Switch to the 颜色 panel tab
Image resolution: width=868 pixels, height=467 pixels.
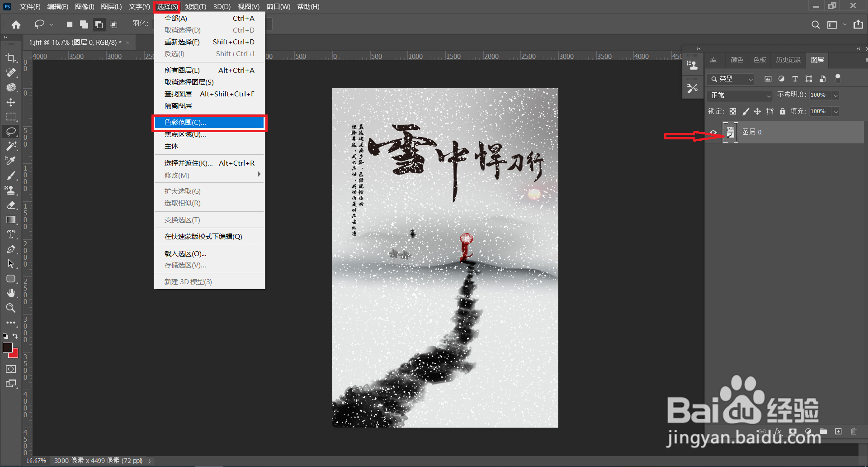(737, 60)
